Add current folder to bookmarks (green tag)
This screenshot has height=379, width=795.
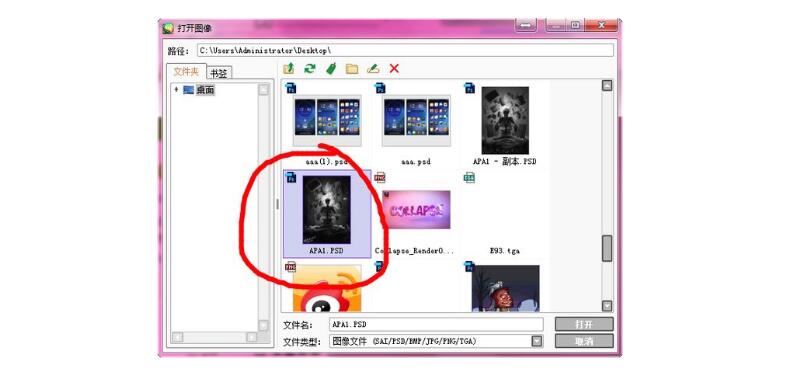[x=331, y=68]
